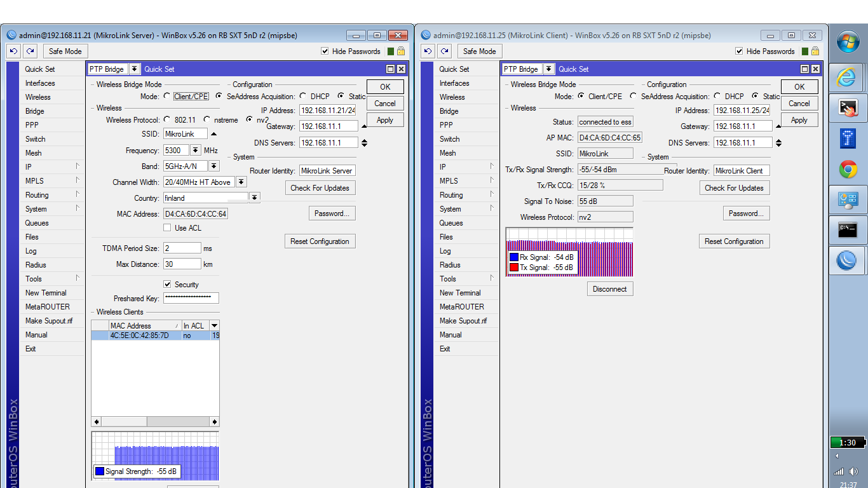This screenshot has width=868, height=488.
Task: Open Channel Width dropdown arrow
Action: click(241, 182)
